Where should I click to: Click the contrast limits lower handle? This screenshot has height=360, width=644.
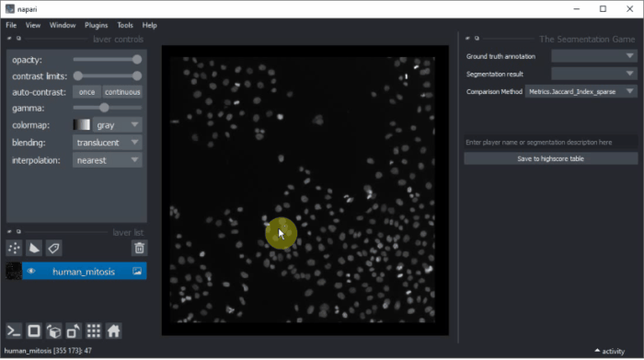tap(77, 76)
